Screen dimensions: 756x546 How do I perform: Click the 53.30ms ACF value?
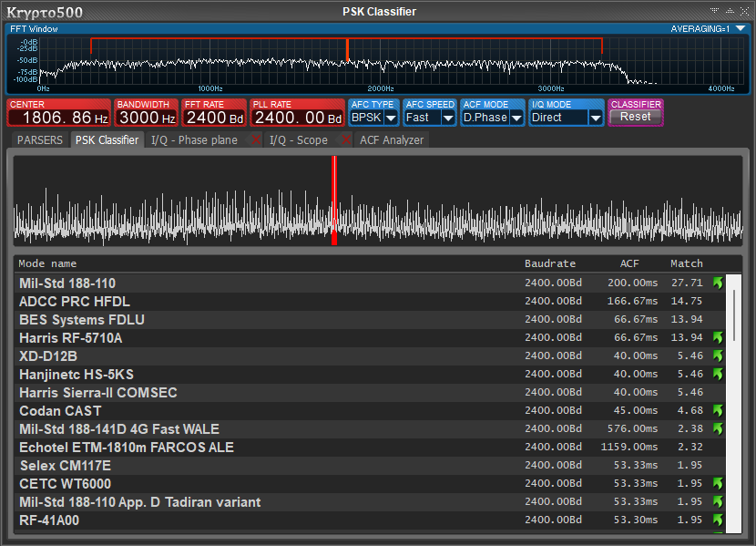(636, 520)
